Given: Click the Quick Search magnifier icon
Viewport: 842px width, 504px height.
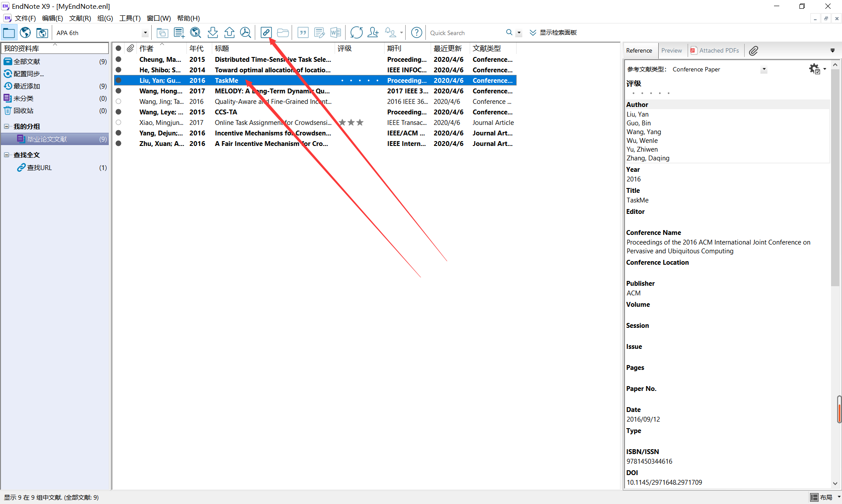Looking at the screenshot, I should [509, 32].
